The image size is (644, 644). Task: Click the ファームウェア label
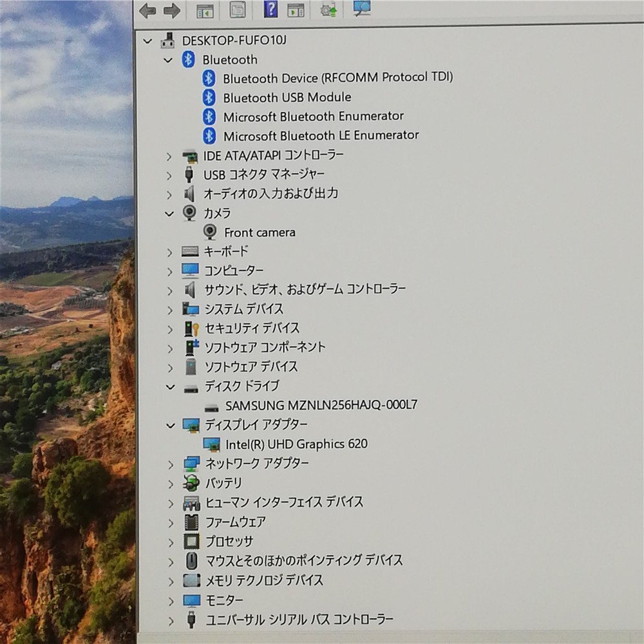pos(236,522)
